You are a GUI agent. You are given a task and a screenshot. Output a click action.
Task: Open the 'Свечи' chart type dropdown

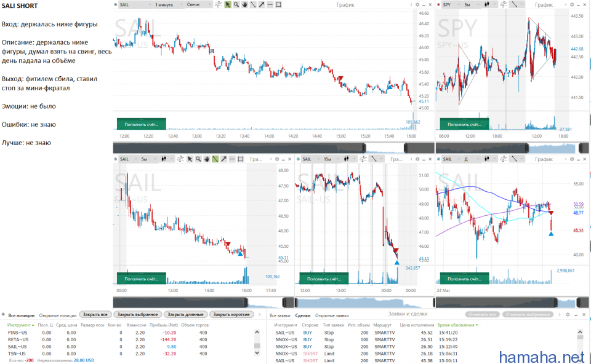(199, 5)
